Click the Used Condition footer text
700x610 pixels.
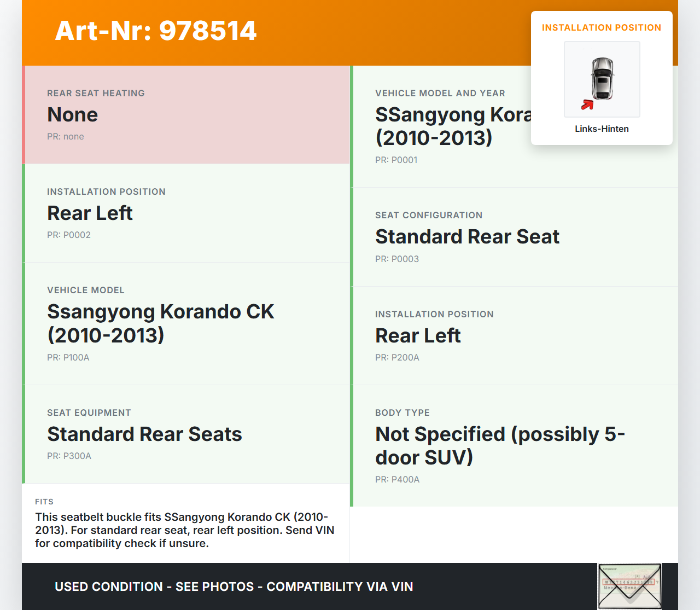pyautogui.click(x=234, y=586)
